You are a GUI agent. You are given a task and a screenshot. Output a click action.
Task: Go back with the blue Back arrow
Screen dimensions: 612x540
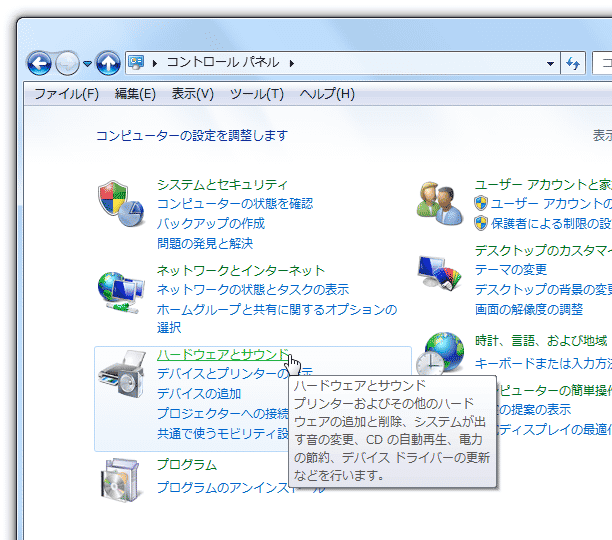(39, 63)
